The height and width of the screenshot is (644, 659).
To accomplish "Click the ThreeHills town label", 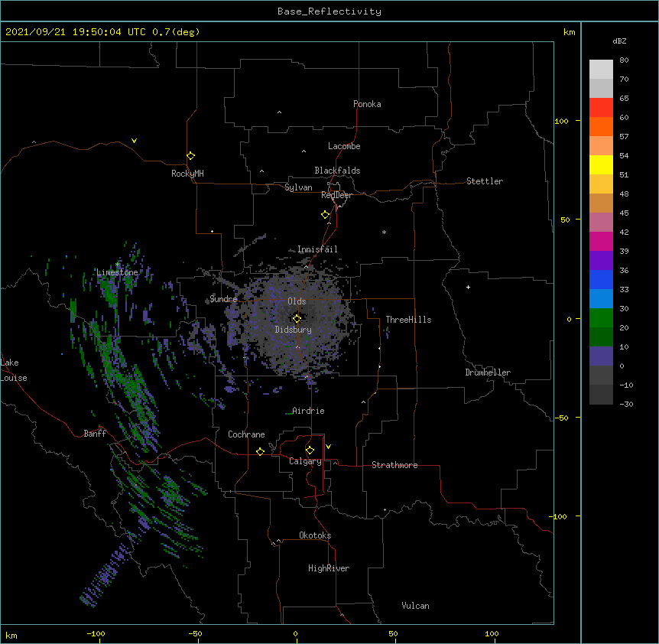I will [408, 320].
